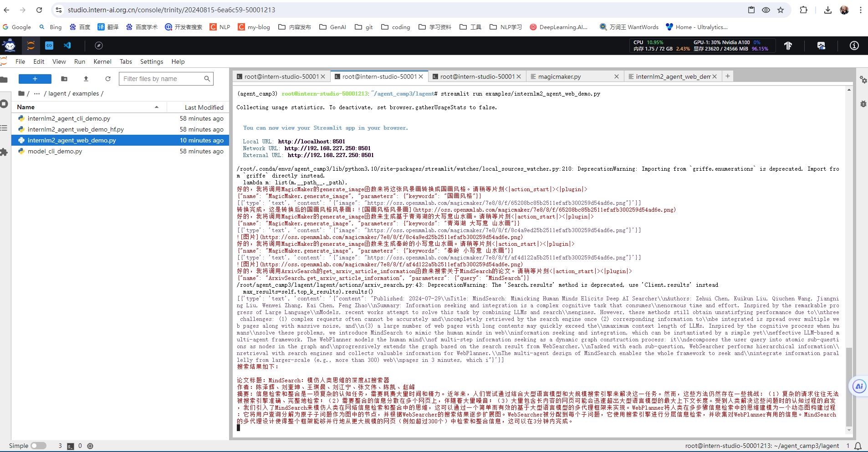The width and height of the screenshot is (868, 452).
Task: Open the Google bookmark
Action: point(17,27)
